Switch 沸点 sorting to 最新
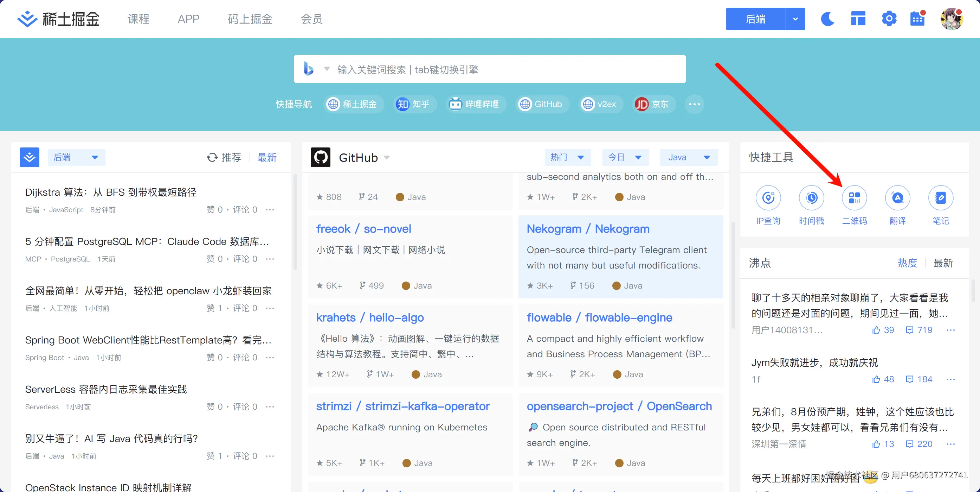Image resolution: width=980 pixels, height=492 pixels. pyautogui.click(x=943, y=263)
